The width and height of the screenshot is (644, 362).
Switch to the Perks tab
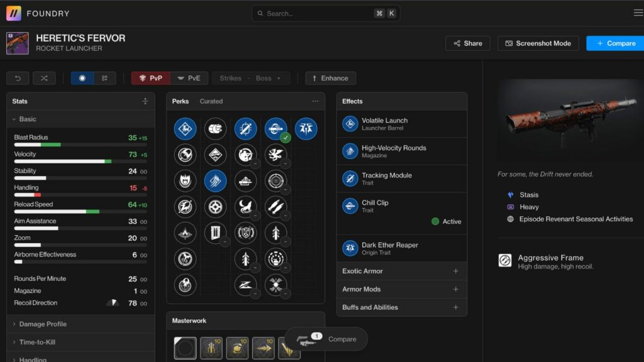coord(180,101)
